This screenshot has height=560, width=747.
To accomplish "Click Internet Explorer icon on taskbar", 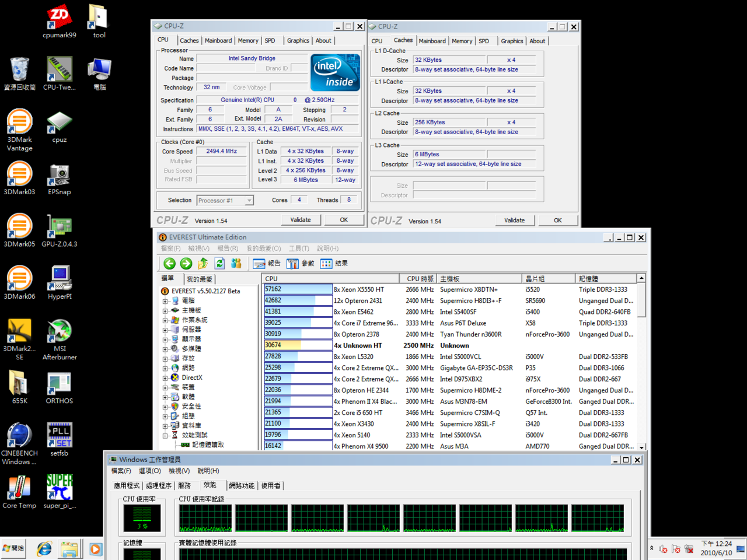I will (44, 549).
